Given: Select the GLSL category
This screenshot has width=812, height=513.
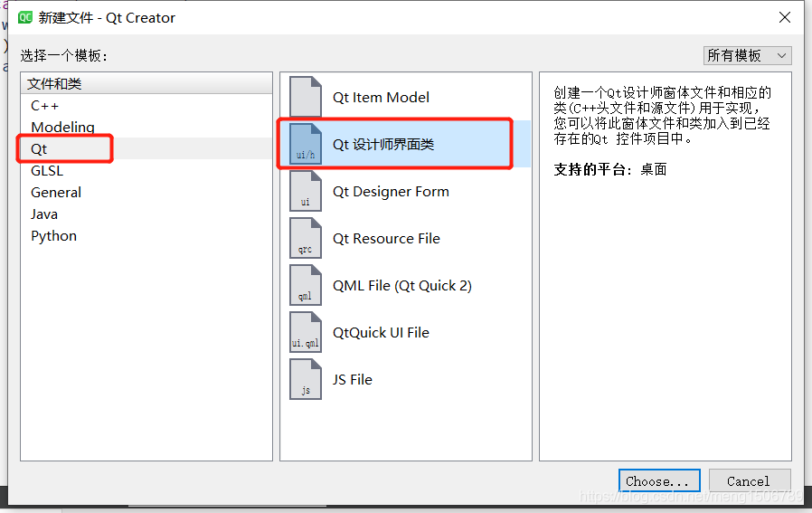Looking at the screenshot, I should coord(146,170).
